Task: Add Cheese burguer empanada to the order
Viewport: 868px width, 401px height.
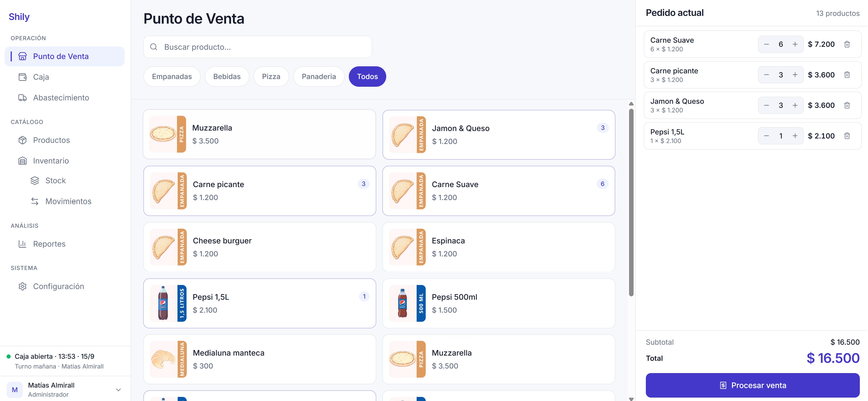Action: (259, 247)
